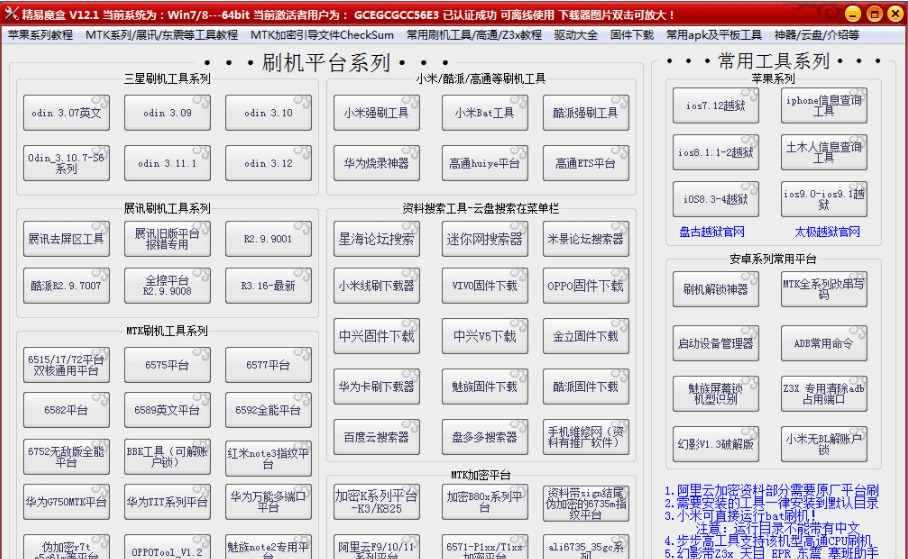Open 幻影V1.3破解版
The width and height of the screenshot is (908, 559).
point(716,444)
